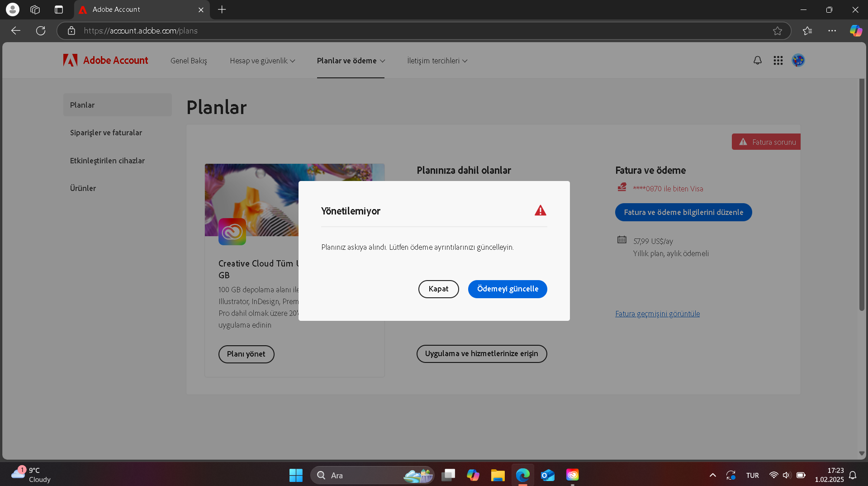Open the browser workspaces icon
868x486 pixels.
tap(35, 10)
